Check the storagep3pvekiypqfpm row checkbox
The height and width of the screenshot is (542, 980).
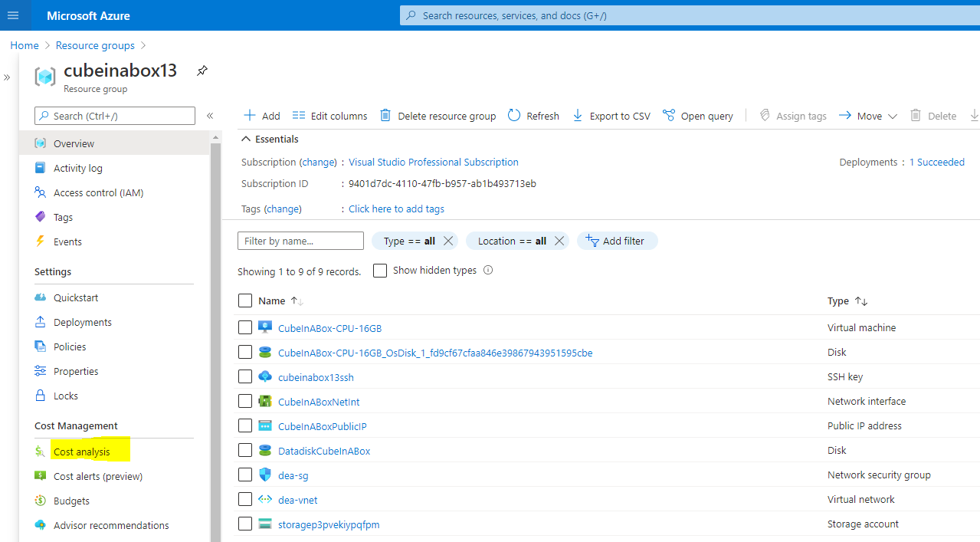245,524
